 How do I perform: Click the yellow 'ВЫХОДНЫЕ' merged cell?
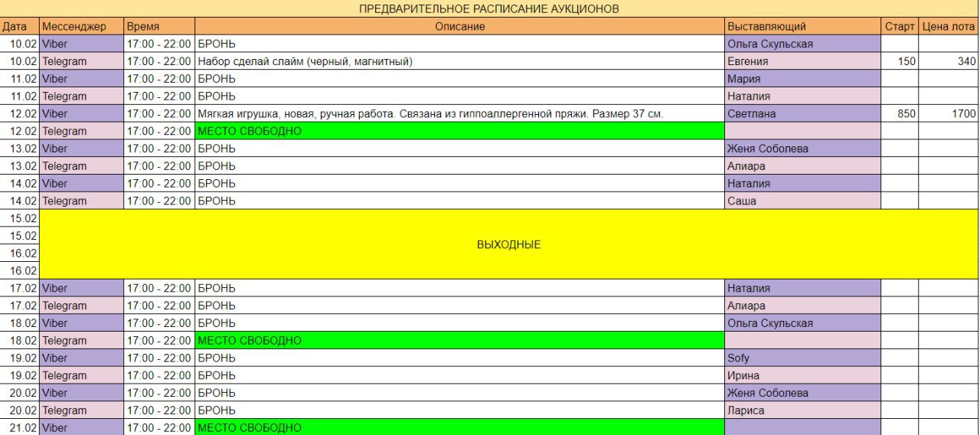[509, 244]
